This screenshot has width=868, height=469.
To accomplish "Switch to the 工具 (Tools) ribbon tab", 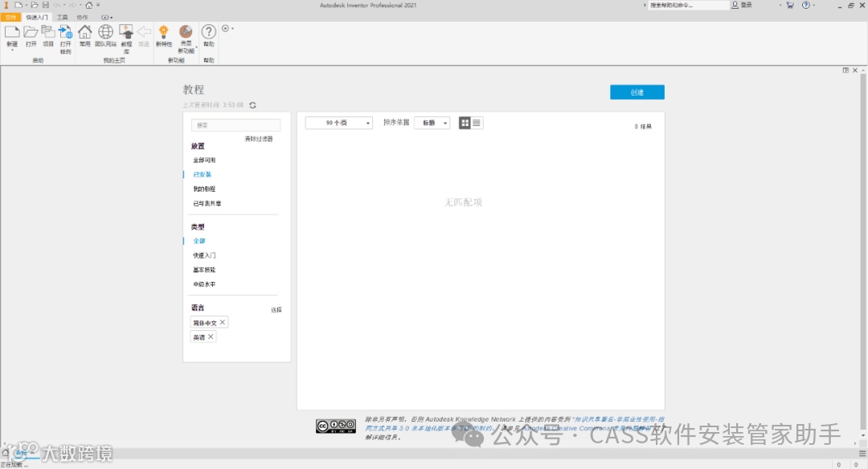I will pos(62,17).
